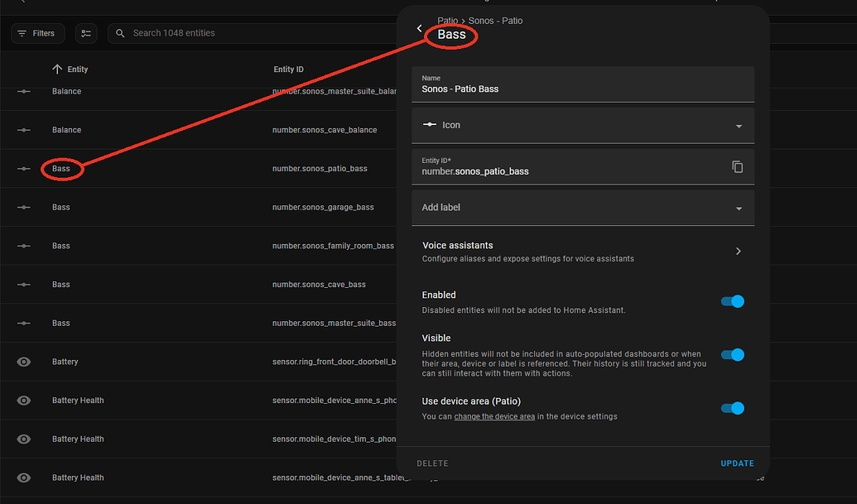Toggle off Use device area (Patio)
This screenshot has width=857, height=504.
[732, 408]
